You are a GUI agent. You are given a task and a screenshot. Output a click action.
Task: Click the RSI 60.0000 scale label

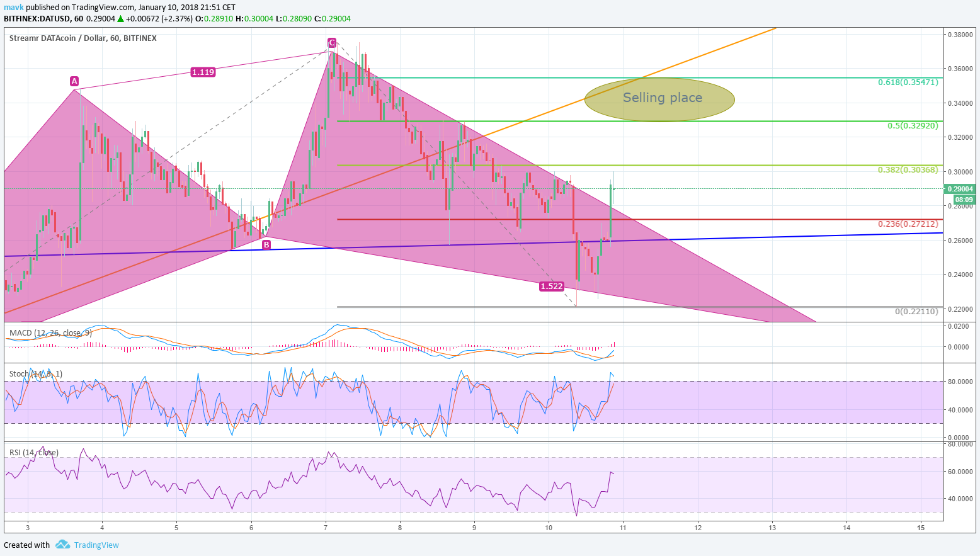[960, 472]
